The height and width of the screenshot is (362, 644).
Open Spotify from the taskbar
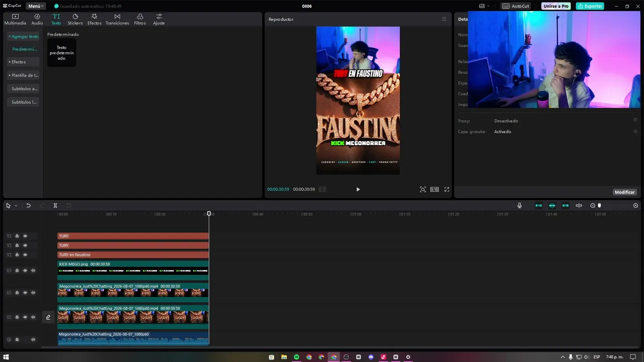296,357
